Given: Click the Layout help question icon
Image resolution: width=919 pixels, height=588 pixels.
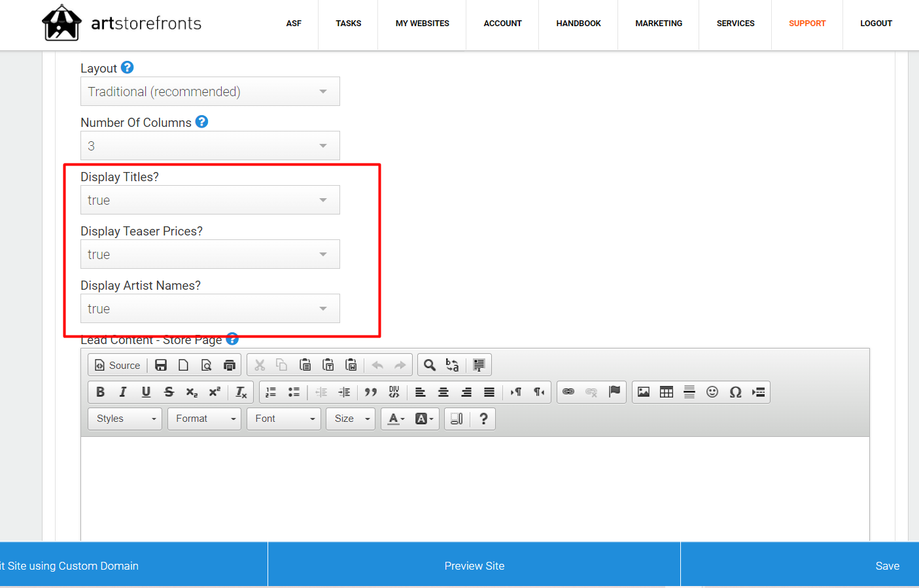Looking at the screenshot, I should 128,67.
